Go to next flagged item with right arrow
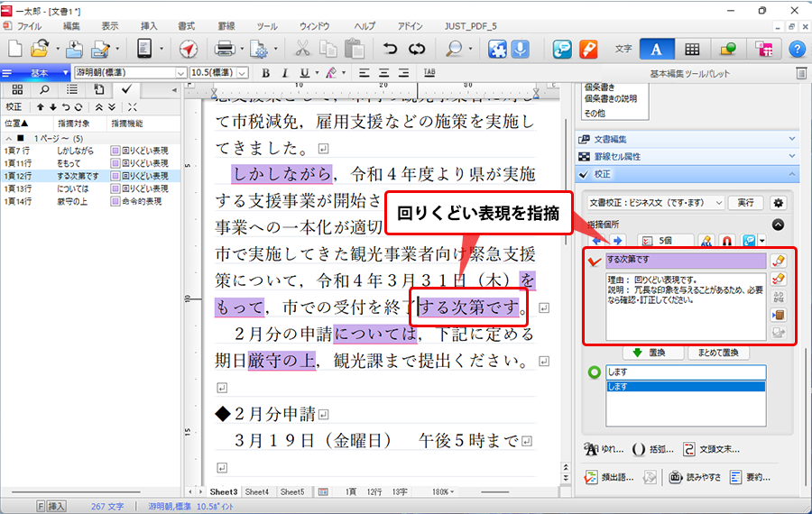The image size is (812, 514). [x=619, y=241]
